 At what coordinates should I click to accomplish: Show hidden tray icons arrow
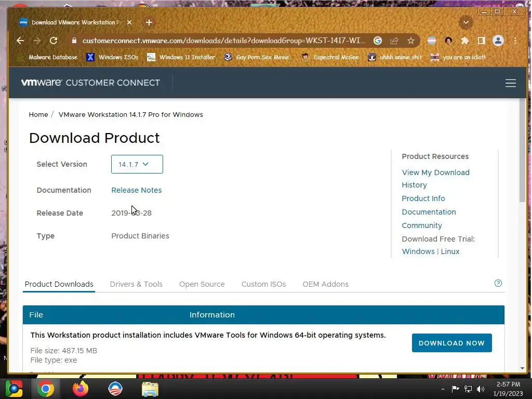coord(443,389)
